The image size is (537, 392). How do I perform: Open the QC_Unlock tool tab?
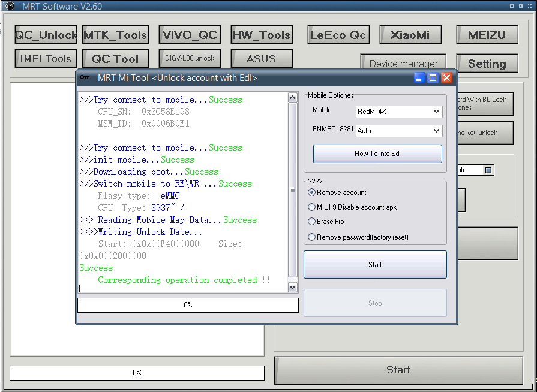[46, 35]
